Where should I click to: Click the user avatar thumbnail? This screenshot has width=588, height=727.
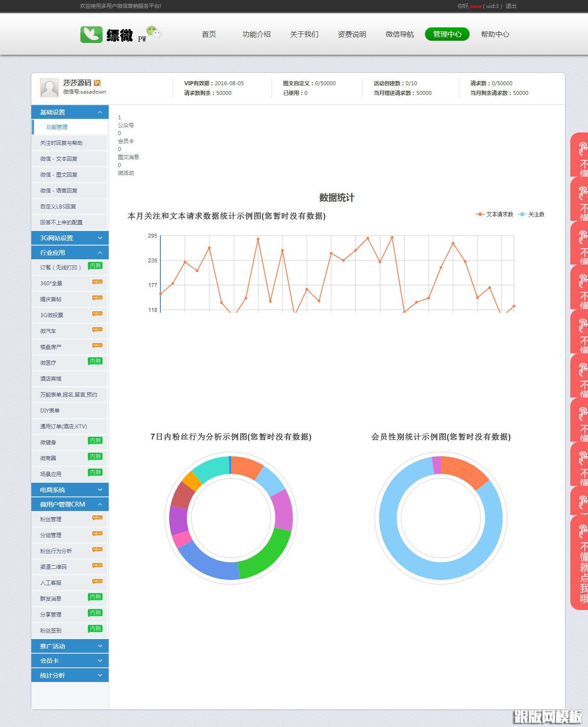pyautogui.click(x=49, y=88)
